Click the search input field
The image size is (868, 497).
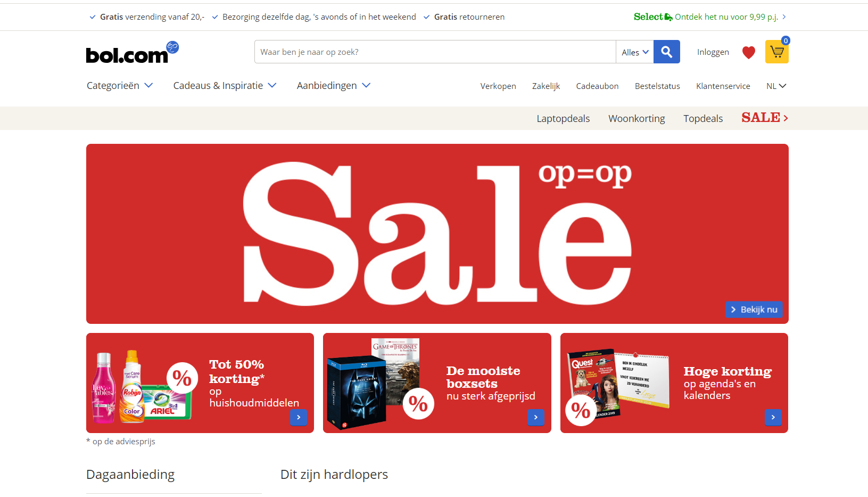[x=435, y=52]
